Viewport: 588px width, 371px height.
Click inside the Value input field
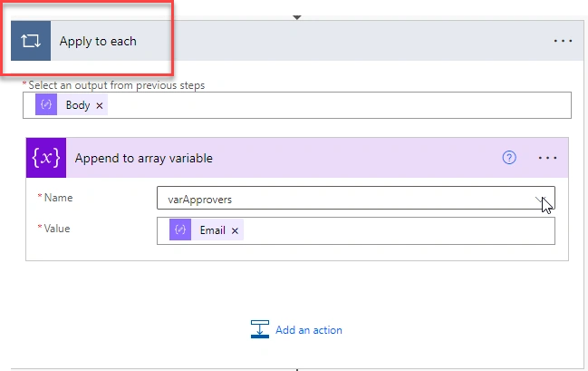pos(356,231)
